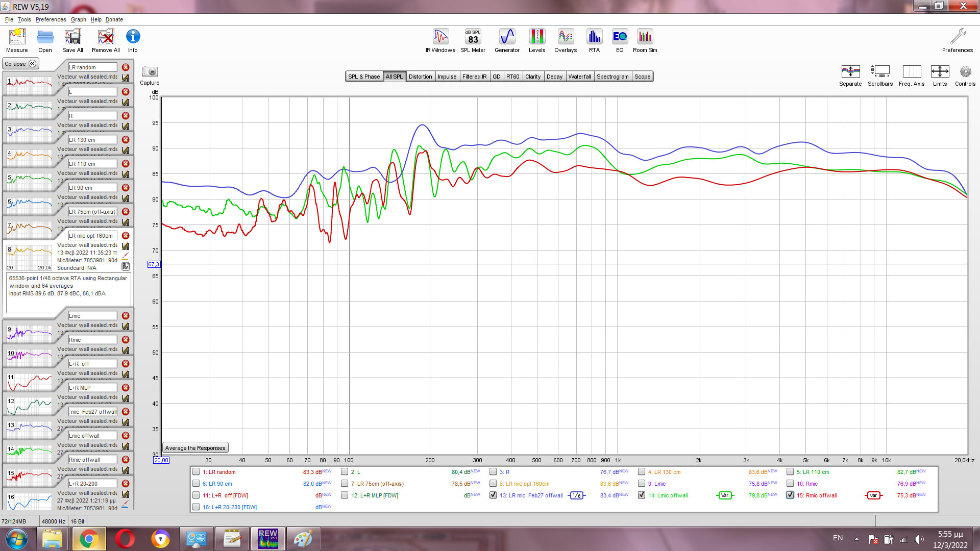Enable the 1: LR random trace checkbox

coord(196,472)
